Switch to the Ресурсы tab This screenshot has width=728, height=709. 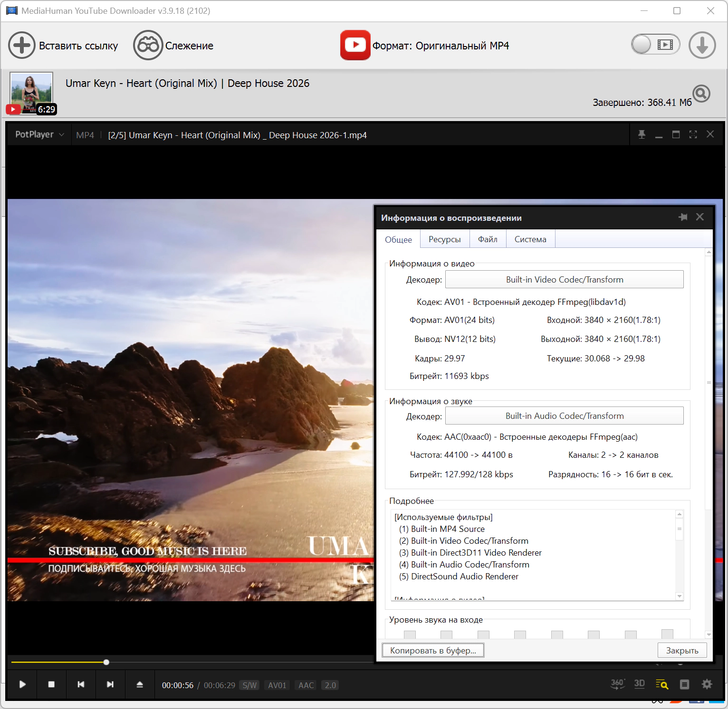point(444,239)
